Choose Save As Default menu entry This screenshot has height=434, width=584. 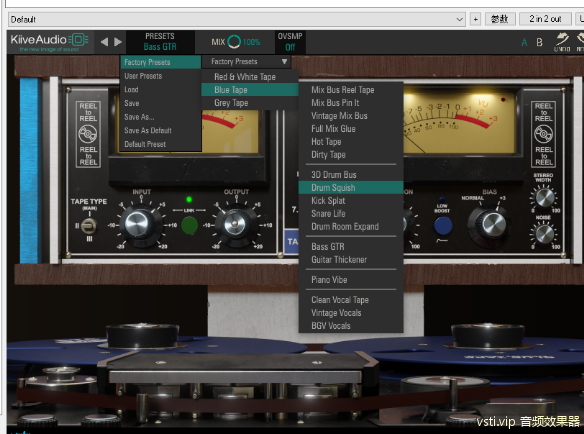(x=161, y=130)
